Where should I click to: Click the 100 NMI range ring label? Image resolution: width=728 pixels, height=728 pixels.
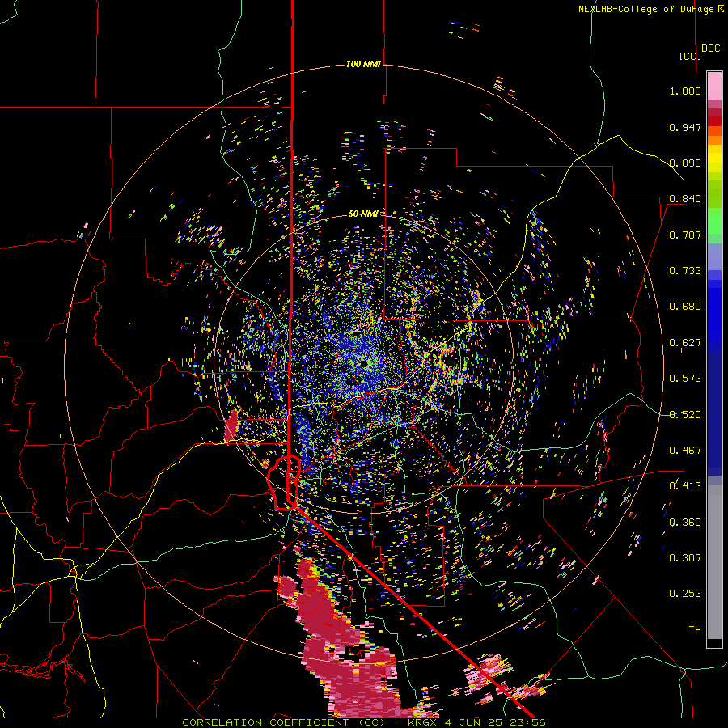(363, 64)
